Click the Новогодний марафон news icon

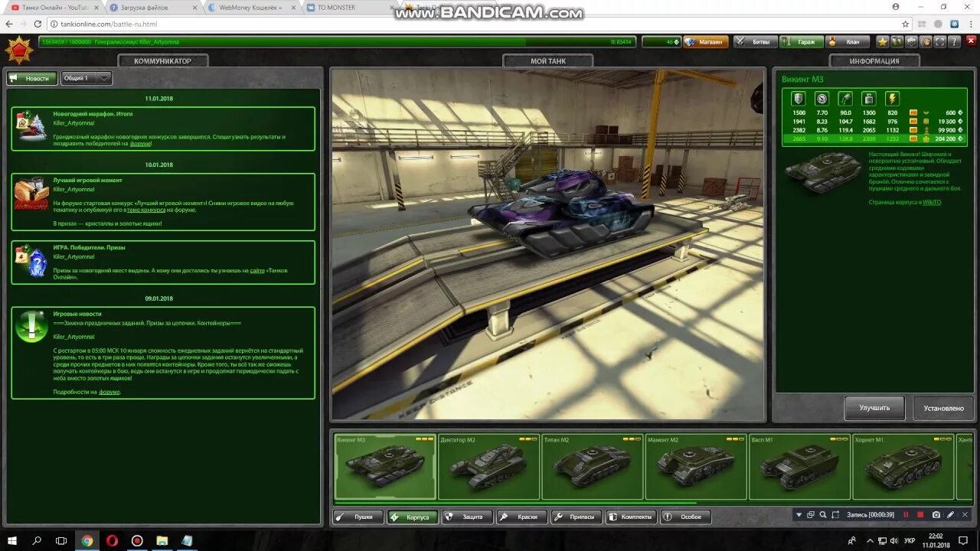click(31, 127)
